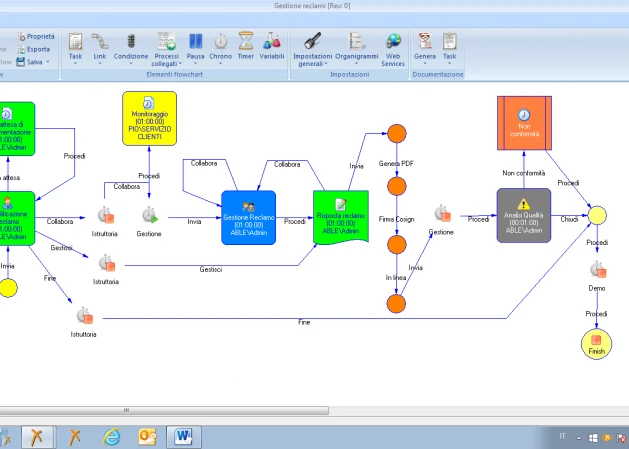The width and height of the screenshot is (629, 449).
Task: Click the 'In linea' link label
Action: 396,277
